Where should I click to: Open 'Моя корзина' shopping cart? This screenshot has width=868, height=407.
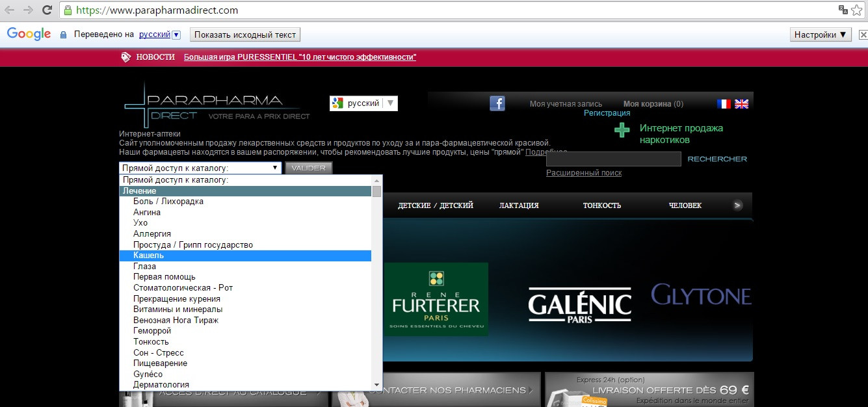pos(653,104)
